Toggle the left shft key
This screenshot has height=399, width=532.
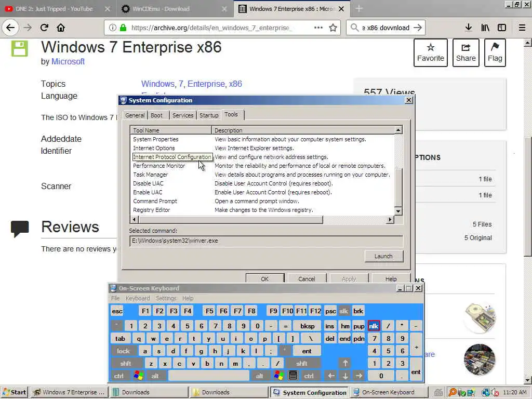pyautogui.click(x=126, y=363)
